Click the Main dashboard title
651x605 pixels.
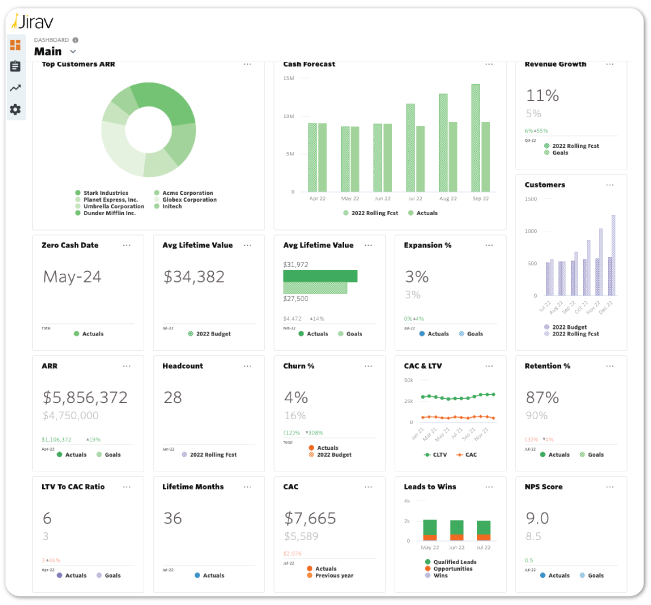click(48, 51)
